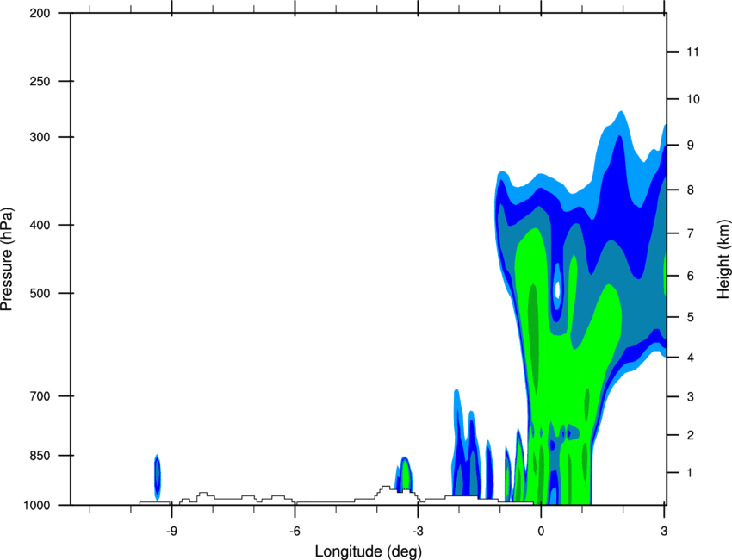Click the 1000 pressure tick label
Screen dimensions: 732x560
37,505
